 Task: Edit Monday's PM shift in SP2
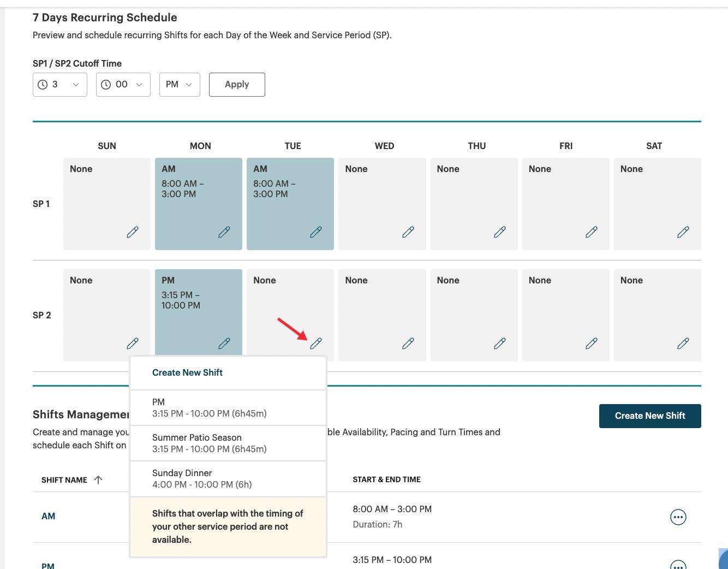tap(224, 343)
